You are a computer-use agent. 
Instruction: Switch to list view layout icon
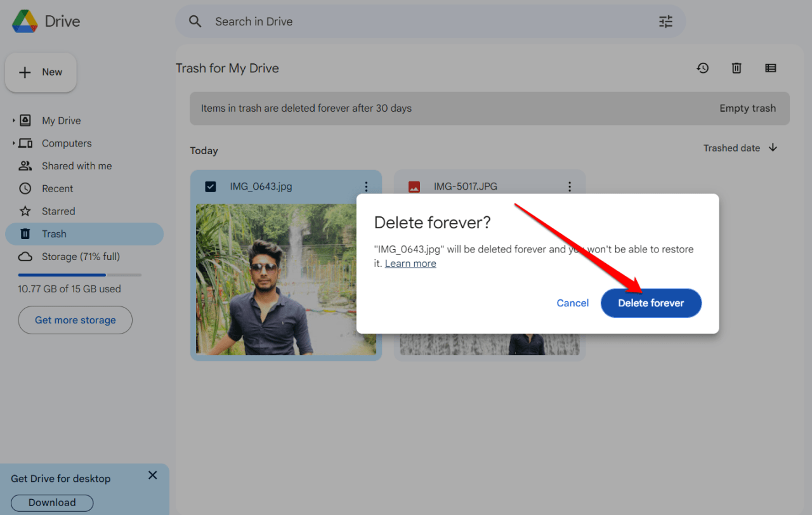point(770,68)
